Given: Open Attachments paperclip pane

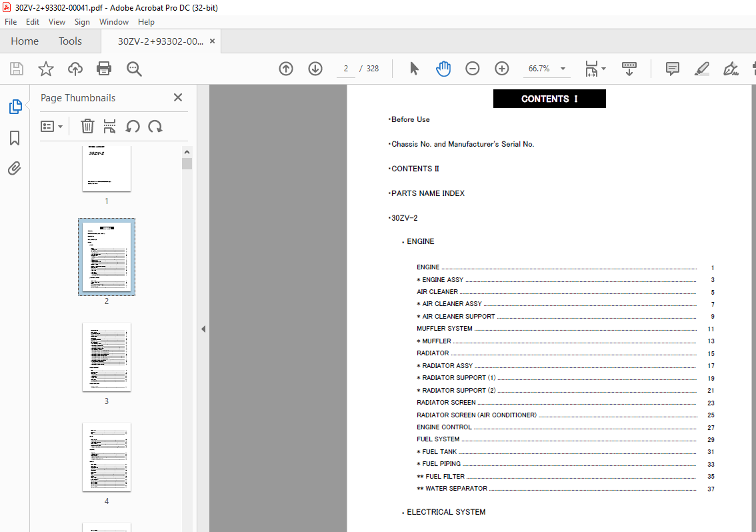Looking at the screenshot, I should [15, 168].
